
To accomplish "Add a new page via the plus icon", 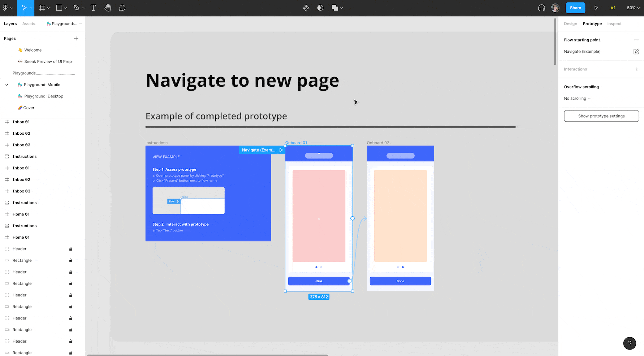I will [76, 38].
